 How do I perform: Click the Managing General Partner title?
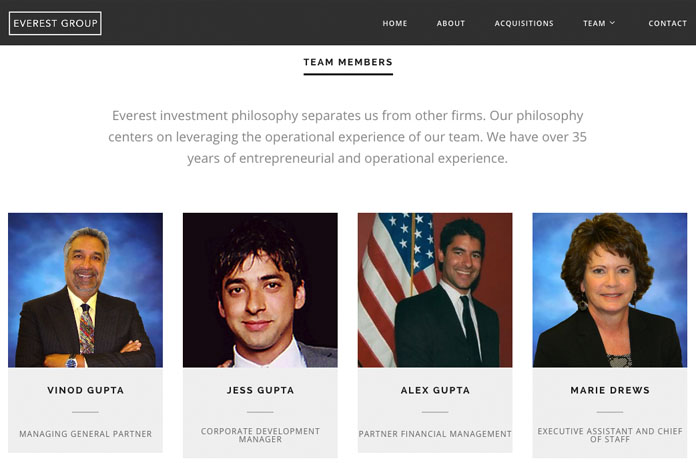pos(85,434)
